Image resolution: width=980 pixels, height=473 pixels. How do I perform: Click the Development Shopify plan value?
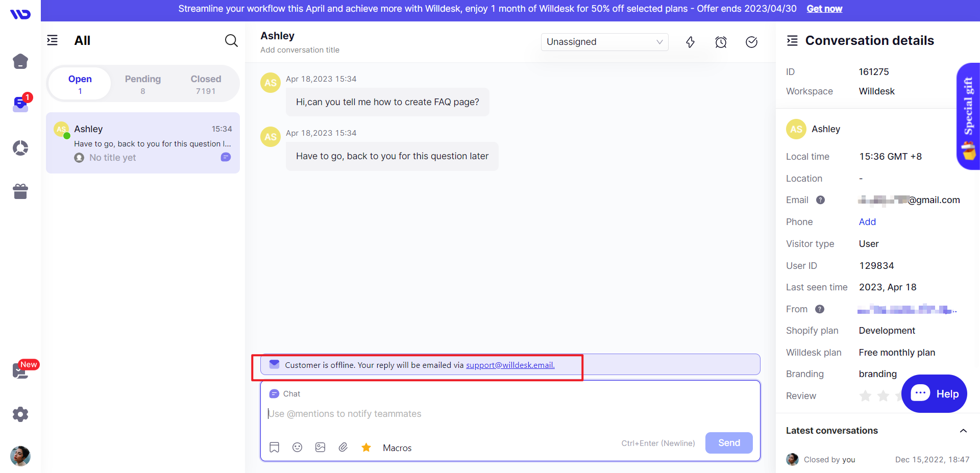[x=887, y=331]
